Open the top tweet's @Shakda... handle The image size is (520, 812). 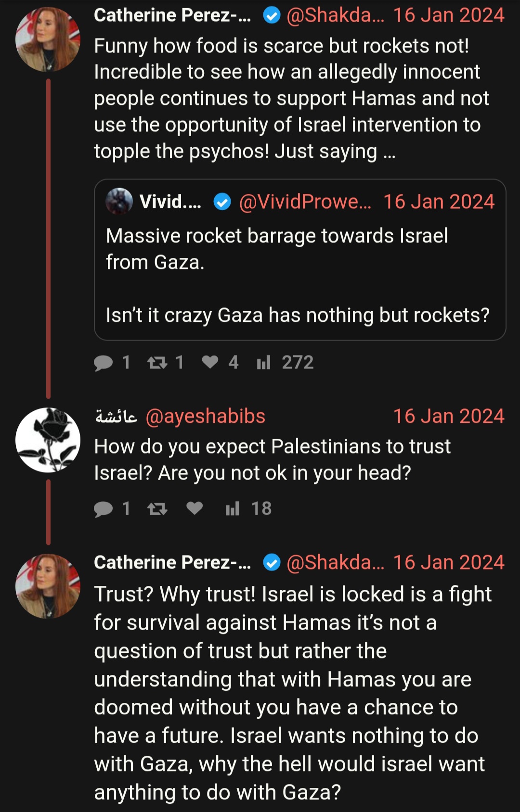click(335, 15)
